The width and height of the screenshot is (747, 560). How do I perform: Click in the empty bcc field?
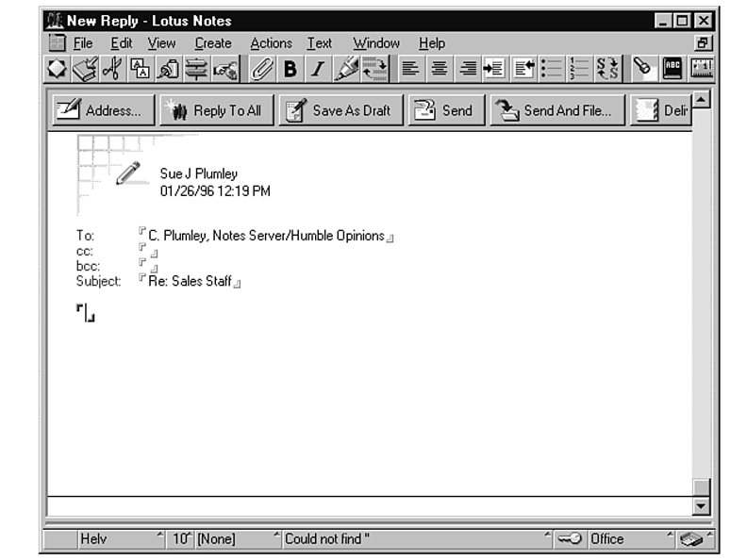coord(148,265)
